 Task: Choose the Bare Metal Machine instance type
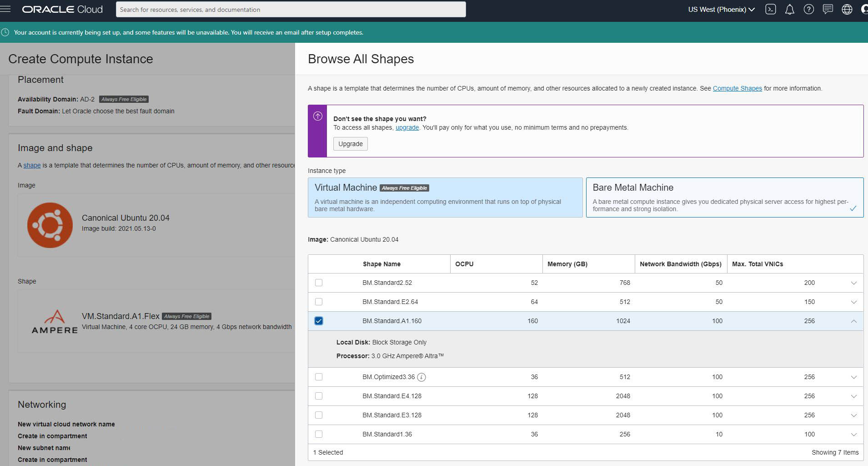pos(724,198)
